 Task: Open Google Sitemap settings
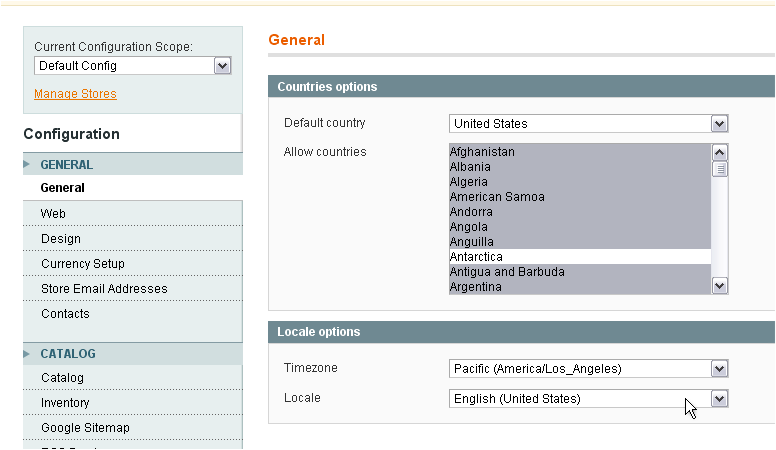85,428
